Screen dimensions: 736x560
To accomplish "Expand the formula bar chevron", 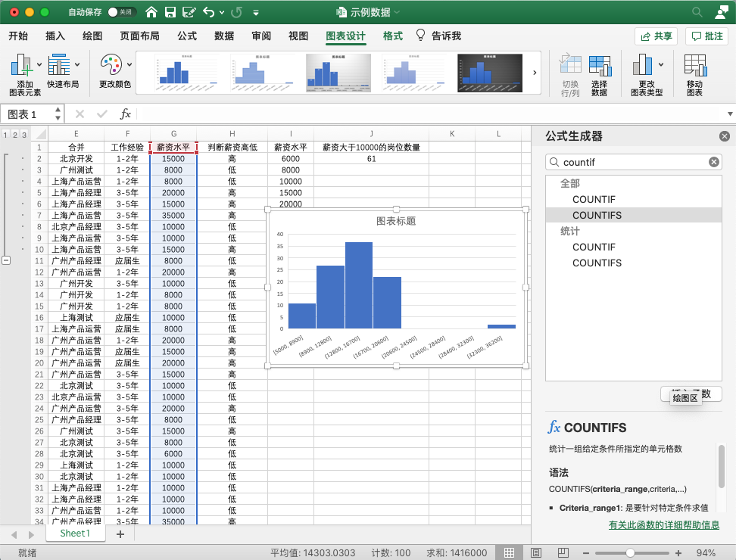I will 729,114.
